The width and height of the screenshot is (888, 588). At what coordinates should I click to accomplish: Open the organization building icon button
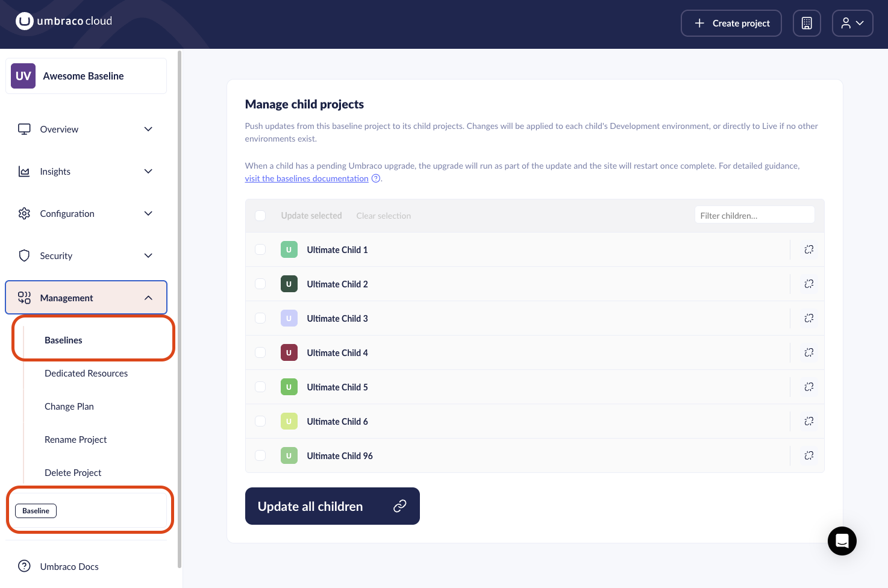click(x=807, y=23)
